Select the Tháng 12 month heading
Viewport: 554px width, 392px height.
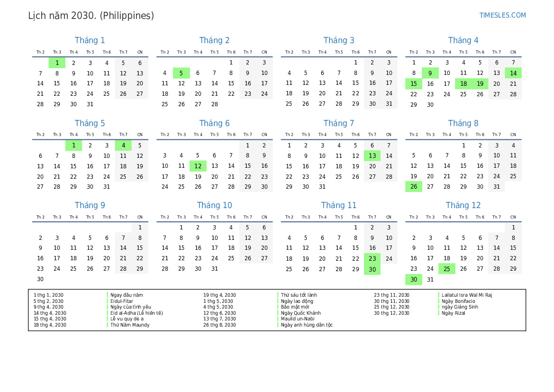(x=463, y=205)
